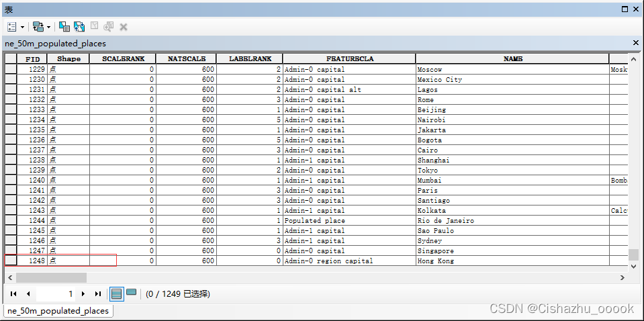
Task: Click the Singapore name cell
Action: coord(512,250)
